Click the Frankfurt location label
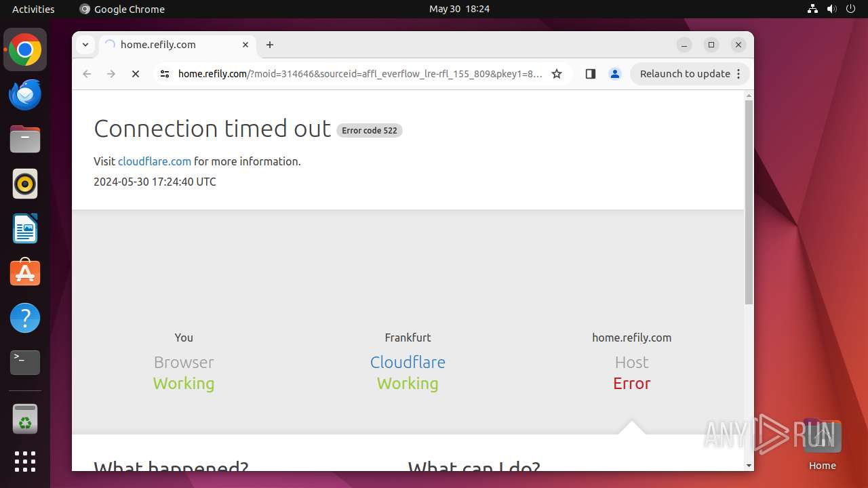This screenshot has height=488, width=868. click(408, 338)
